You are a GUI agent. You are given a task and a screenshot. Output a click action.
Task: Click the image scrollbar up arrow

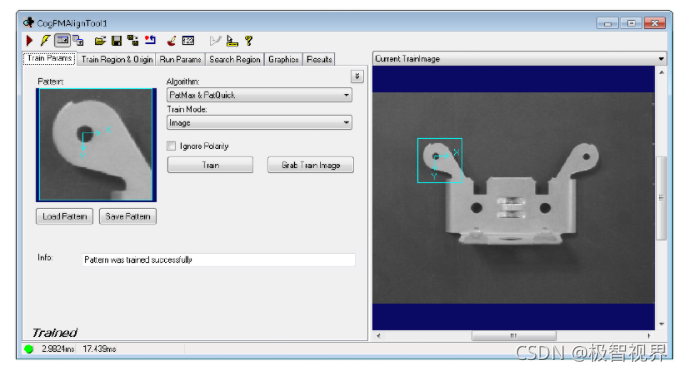coord(662,72)
